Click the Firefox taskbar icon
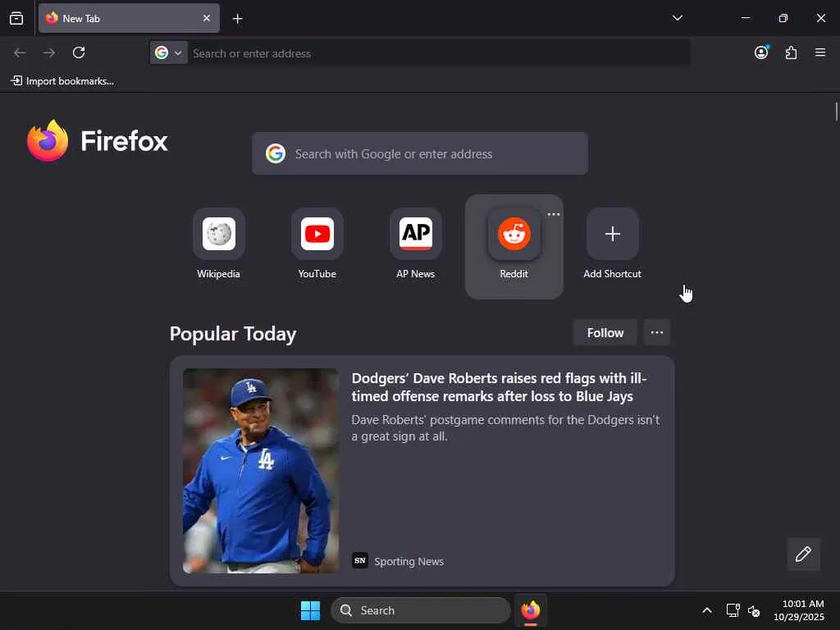Viewport: 840px width, 630px height. [x=531, y=610]
